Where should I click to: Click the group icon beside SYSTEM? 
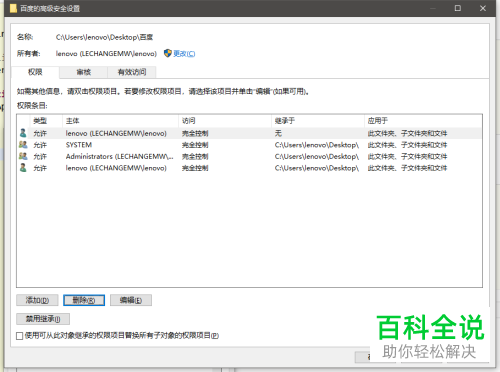23,145
